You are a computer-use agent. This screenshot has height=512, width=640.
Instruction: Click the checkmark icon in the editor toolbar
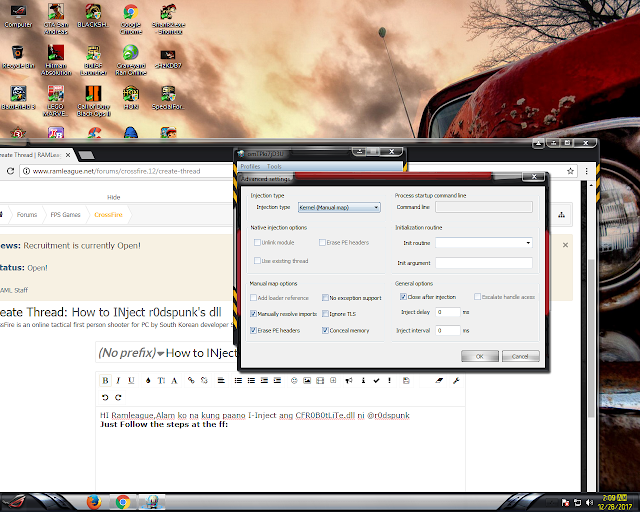(x=376, y=381)
